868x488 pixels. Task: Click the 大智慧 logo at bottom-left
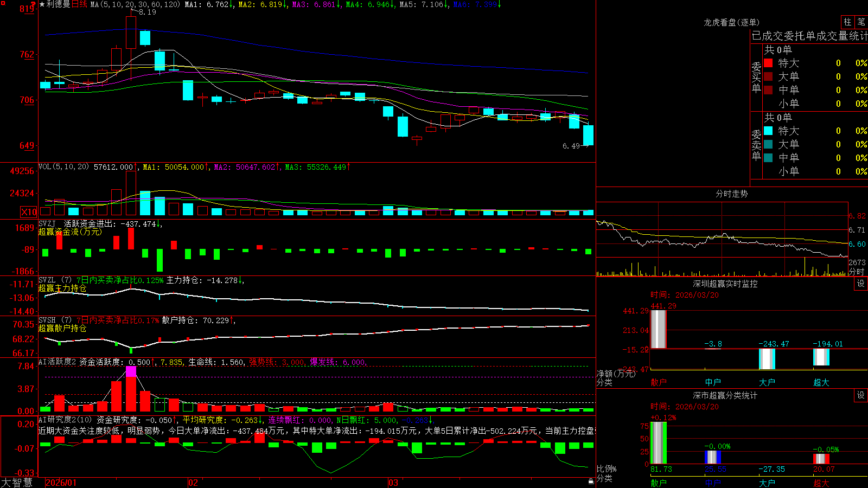pos(17,483)
